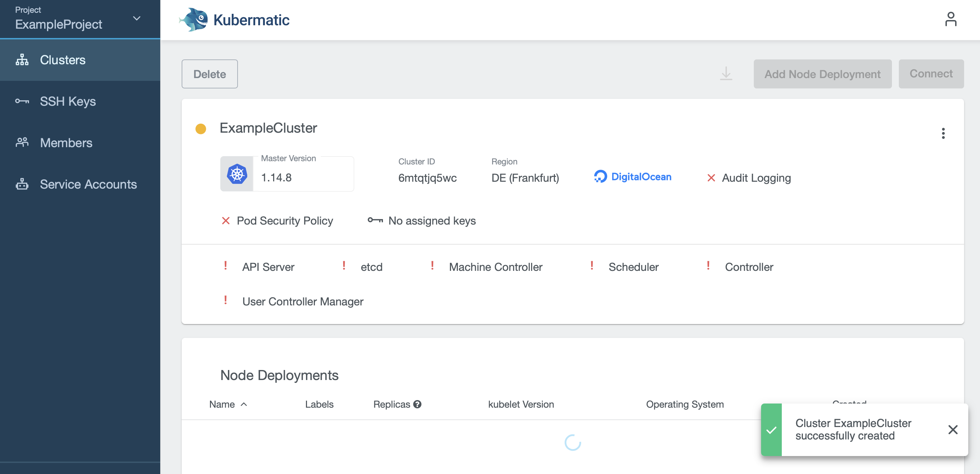This screenshot has height=474, width=980.
Task: Click the Controller warning exclamation icon
Action: tap(708, 265)
